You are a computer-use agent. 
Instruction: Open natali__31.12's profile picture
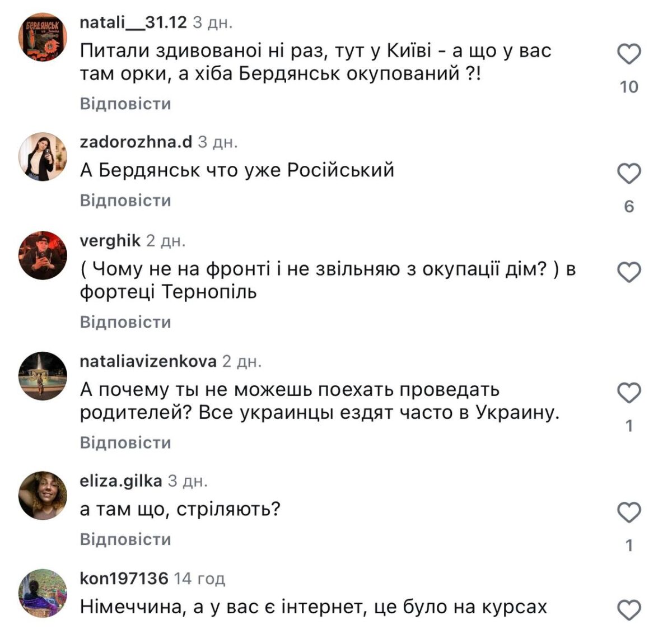click(x=43, y=37)
